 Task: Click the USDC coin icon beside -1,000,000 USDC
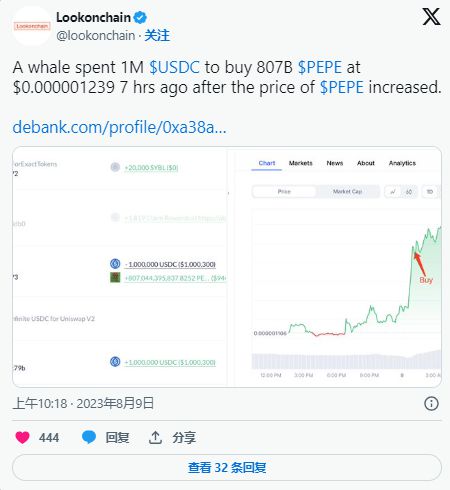pyautogui.click(x=115, y=264)
